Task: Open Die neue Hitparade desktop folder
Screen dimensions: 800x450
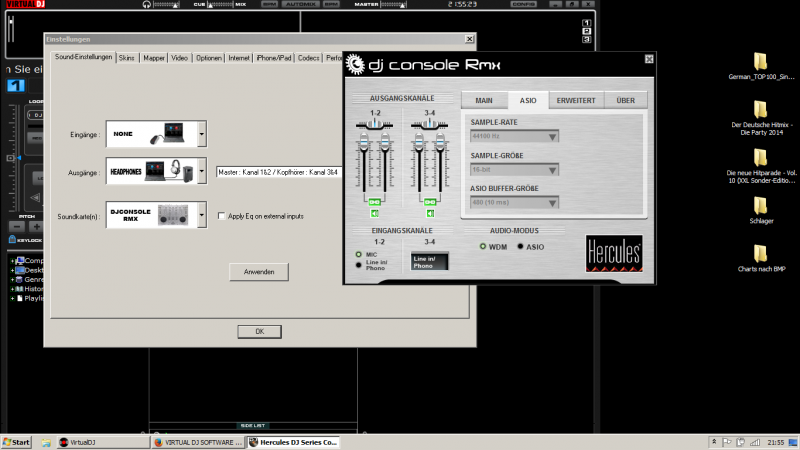Action: (761, 166)
